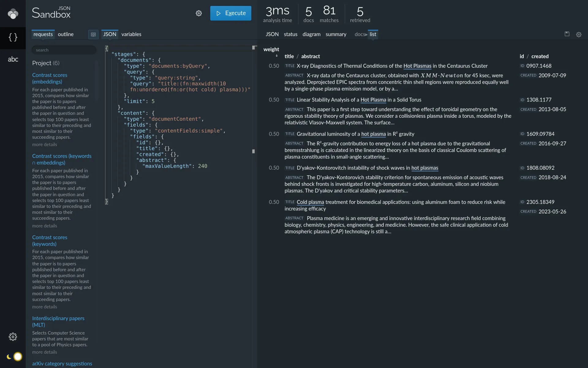Show more details for Interdisciplinary papers
Screen dimensions: 588x368
pyautogui.click(x=45, y=352)
